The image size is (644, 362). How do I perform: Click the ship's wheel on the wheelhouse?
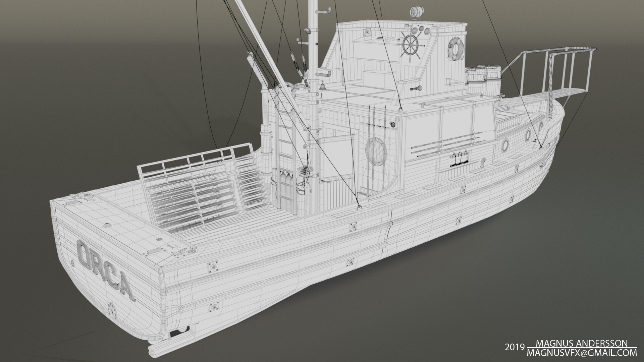click(410, 45)
